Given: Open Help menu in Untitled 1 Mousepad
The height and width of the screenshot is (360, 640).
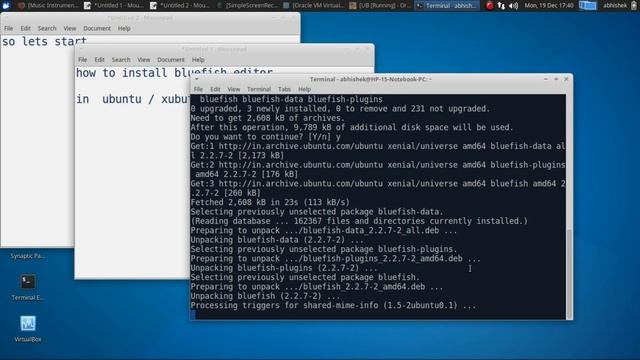Looking at the screenshot, I should 198,60.
